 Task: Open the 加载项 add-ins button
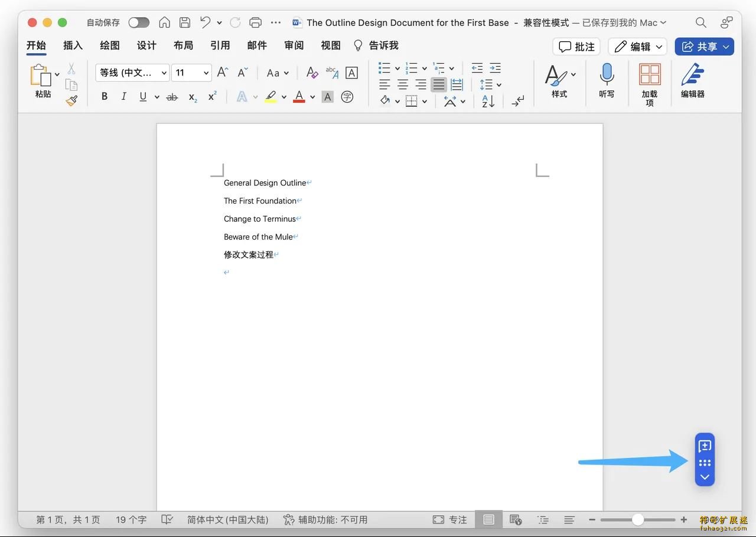coord(650,84)
